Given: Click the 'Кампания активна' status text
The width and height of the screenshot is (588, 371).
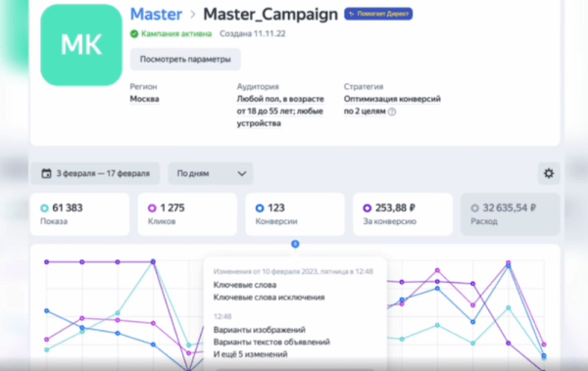Looking at the screenshot, I should 176,33.
